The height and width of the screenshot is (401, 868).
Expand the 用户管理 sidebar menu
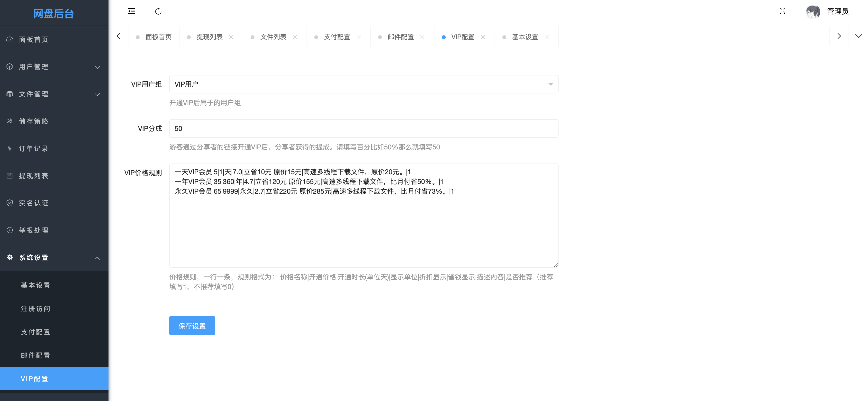point(54,67)
